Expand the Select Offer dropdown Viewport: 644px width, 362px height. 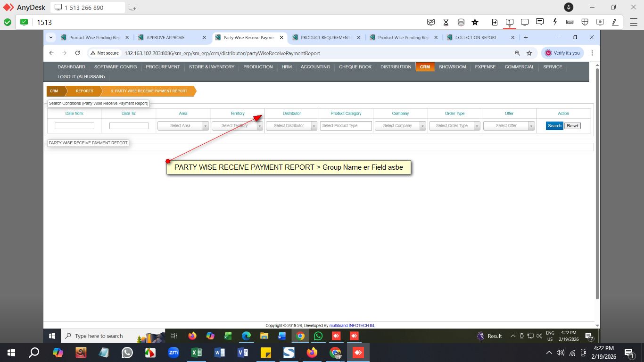coord(509,126)
